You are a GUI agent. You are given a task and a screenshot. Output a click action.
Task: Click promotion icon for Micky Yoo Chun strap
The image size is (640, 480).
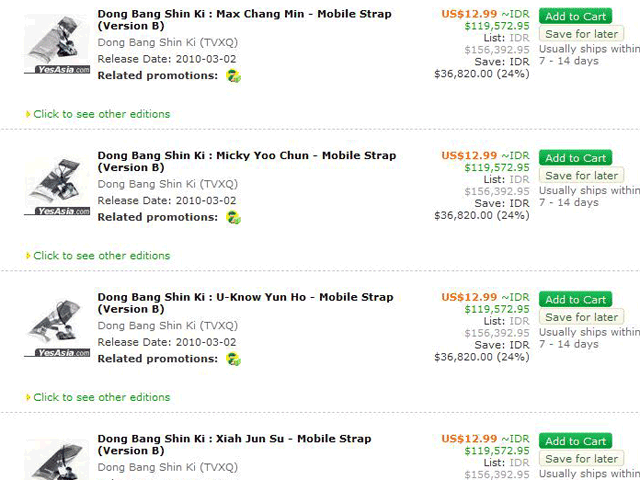[233, 218]
